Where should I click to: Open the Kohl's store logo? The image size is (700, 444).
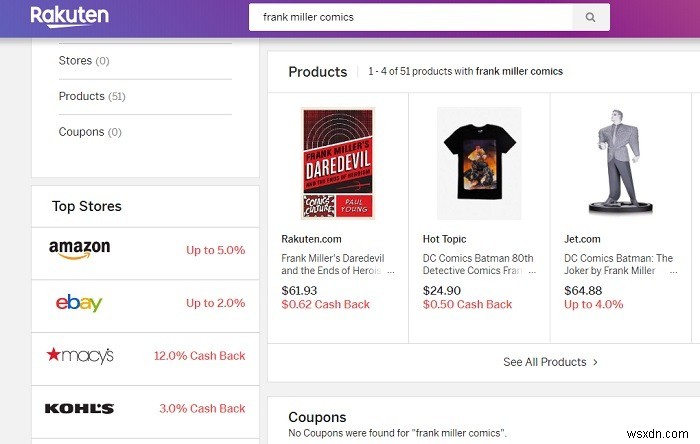(x=79, y=408)
